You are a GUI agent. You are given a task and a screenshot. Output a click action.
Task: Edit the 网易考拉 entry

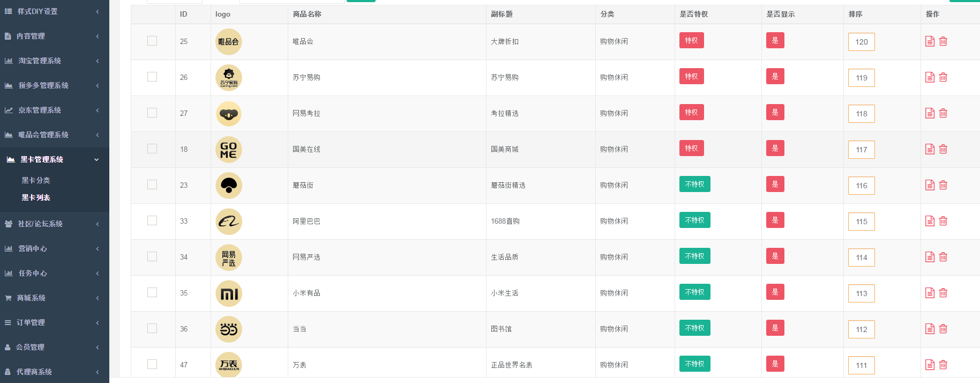point(930,113)
